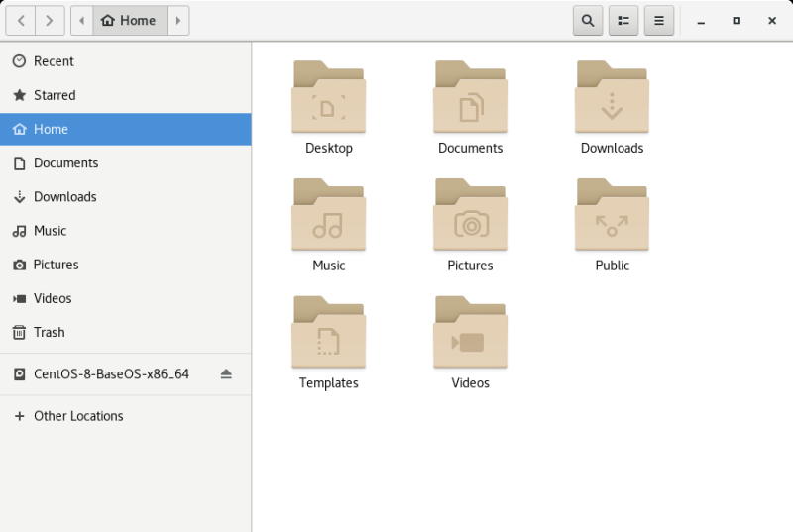Click the path bar right scroll triangle
793x532 pixels.
tap(178, 20)
